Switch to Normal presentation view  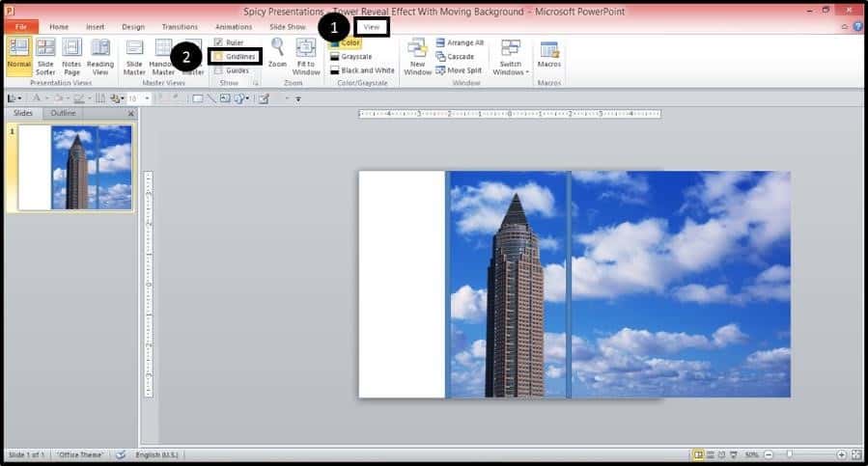point(18,56)
